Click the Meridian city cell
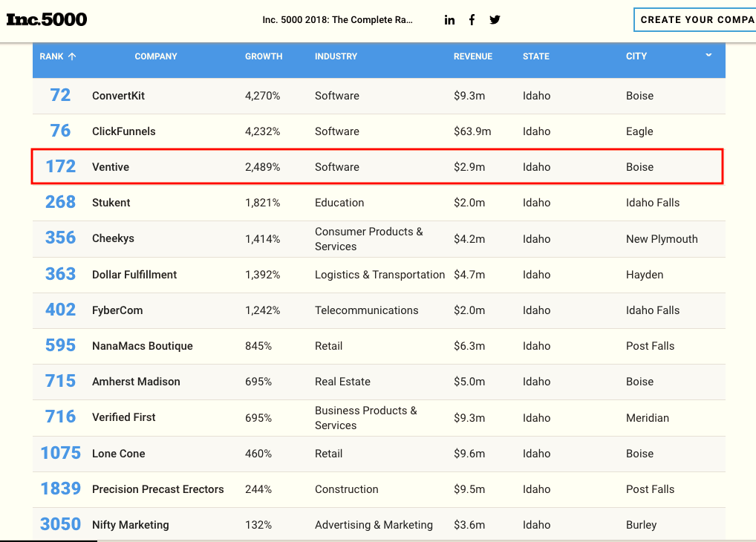Viewport: 756px width, 542px height. 648,417
